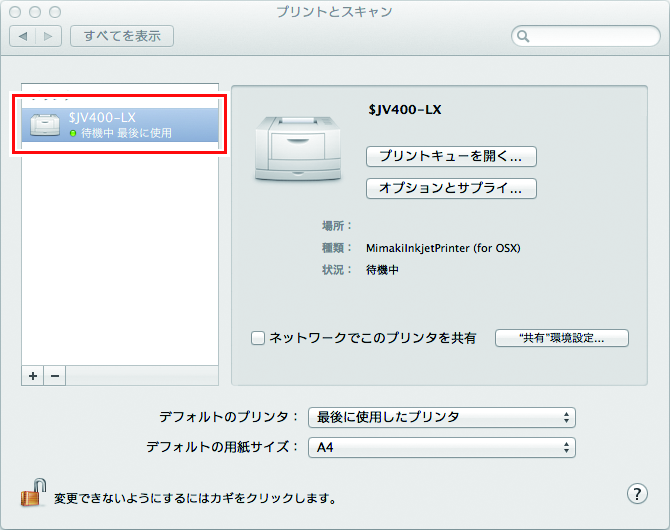Screen dimensions: 670x530
Task: Open the print queue with プリントキューを開く
Action: click(x=452, y=156)
